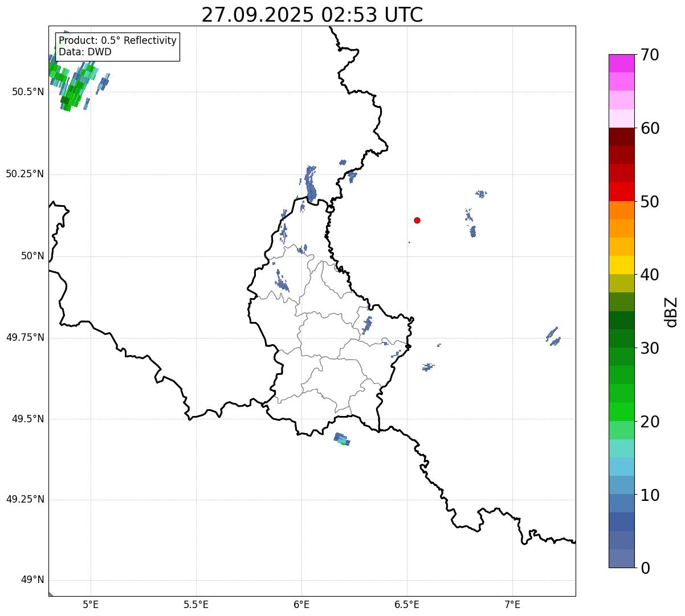Click the red station marker dot

click(x=417, y=220)
